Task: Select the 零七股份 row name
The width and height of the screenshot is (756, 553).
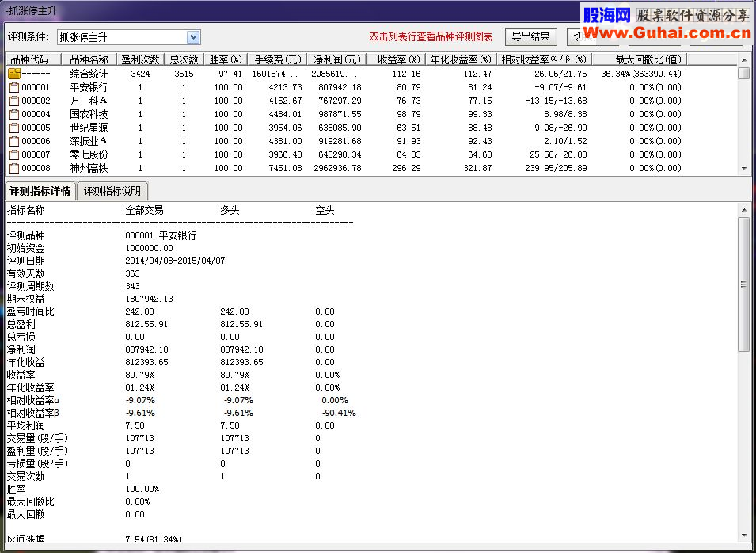Action: 89,155
